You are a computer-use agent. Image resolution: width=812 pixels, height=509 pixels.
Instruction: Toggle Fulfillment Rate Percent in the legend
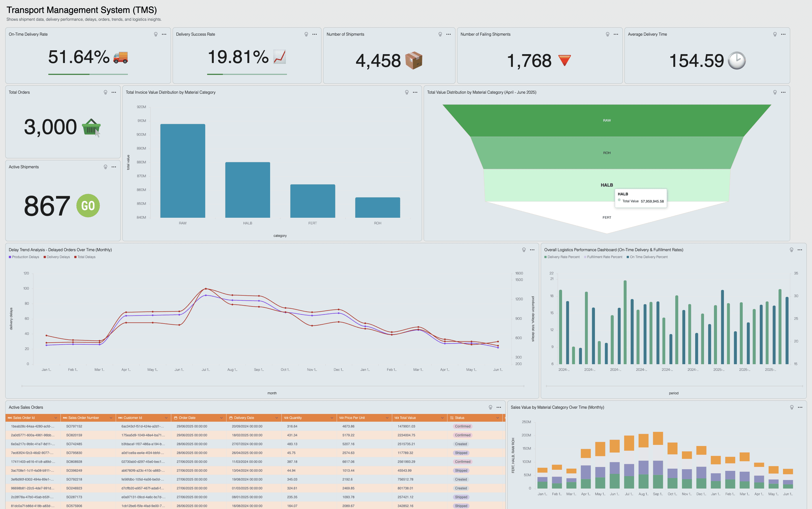(603, 257)
